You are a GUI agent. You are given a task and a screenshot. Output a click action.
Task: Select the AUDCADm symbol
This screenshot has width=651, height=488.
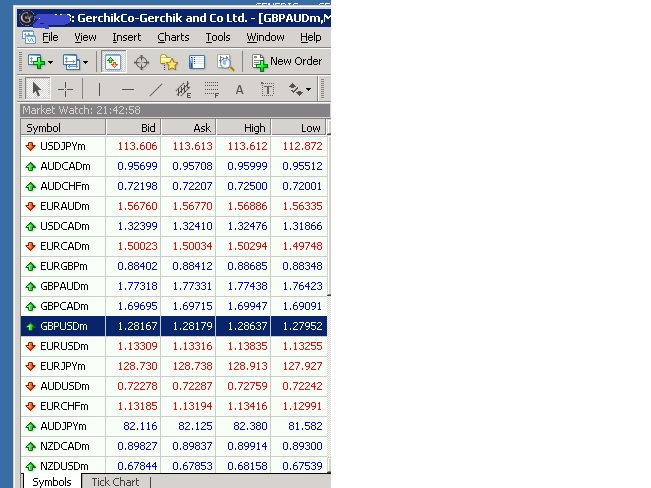click(65, 166)
